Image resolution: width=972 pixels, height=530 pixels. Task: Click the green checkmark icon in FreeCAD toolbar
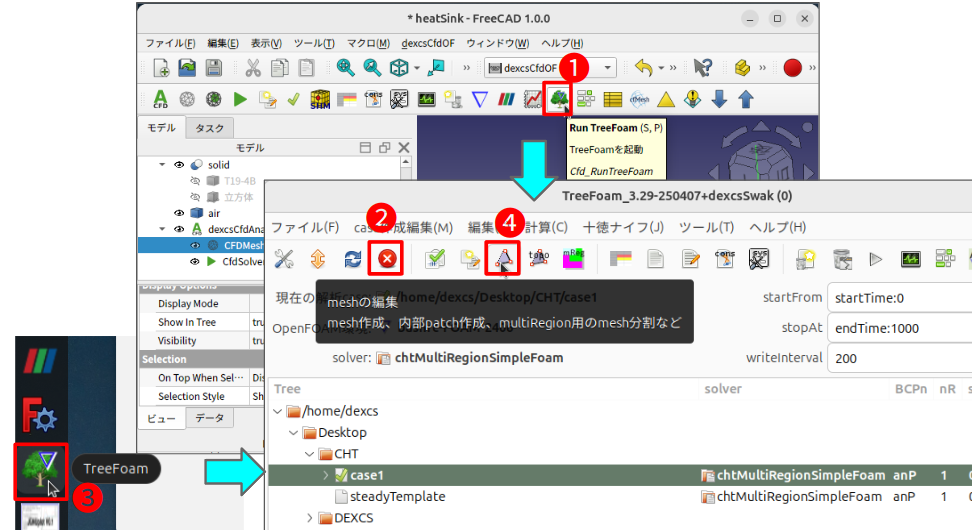[x=294, y=99]
